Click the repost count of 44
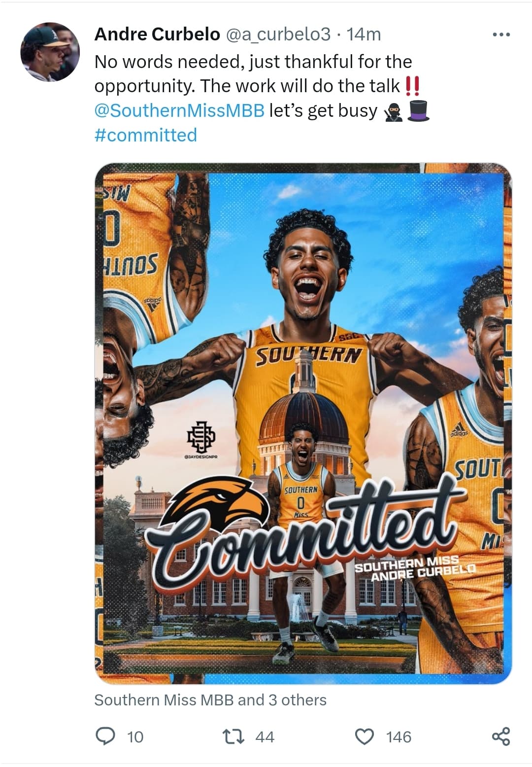Image resolution: width=532 pixels, height=767 pixels. 265,737
